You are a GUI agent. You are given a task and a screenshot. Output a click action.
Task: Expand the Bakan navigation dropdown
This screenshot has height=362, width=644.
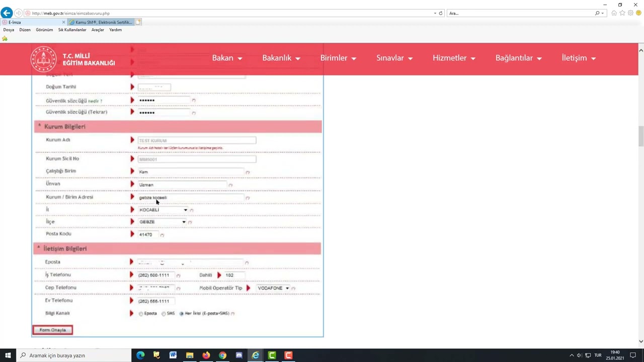coord(227,58)
